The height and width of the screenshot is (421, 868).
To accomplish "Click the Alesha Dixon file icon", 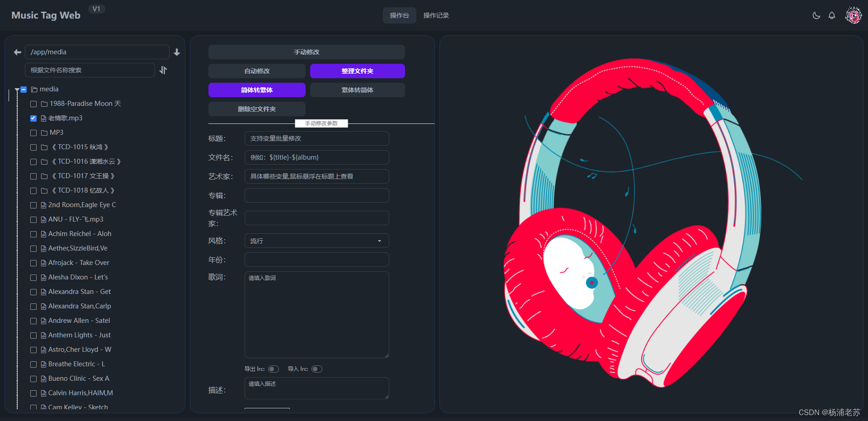I will coord(44,278).
